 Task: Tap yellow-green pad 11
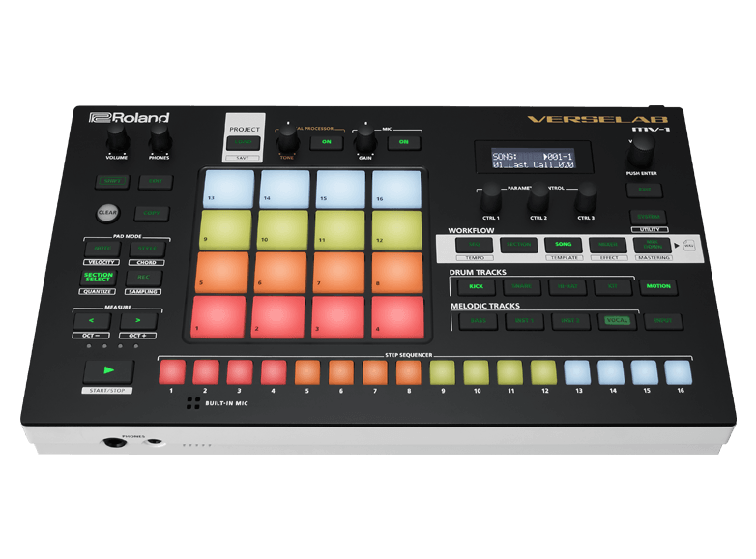pos(339,230)
